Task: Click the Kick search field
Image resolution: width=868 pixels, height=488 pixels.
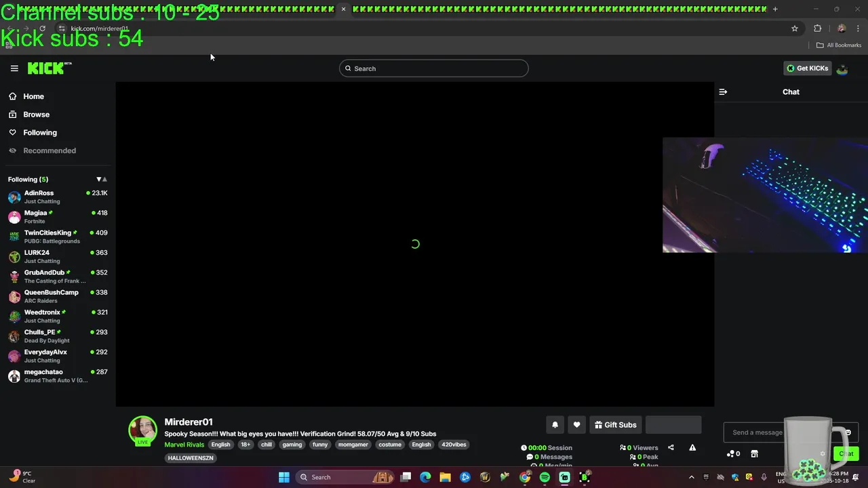Action: pos(434,68)
